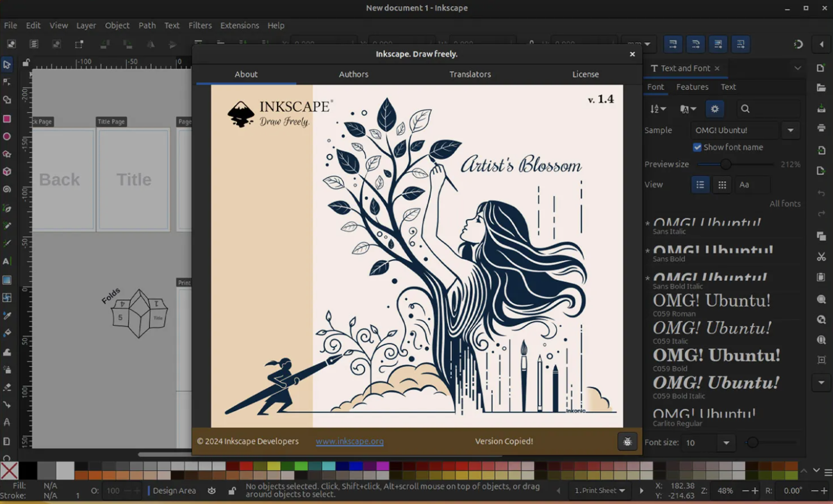The image size is (833, 504).
Task: Toggle the font collections gear button
Action: 714,109
